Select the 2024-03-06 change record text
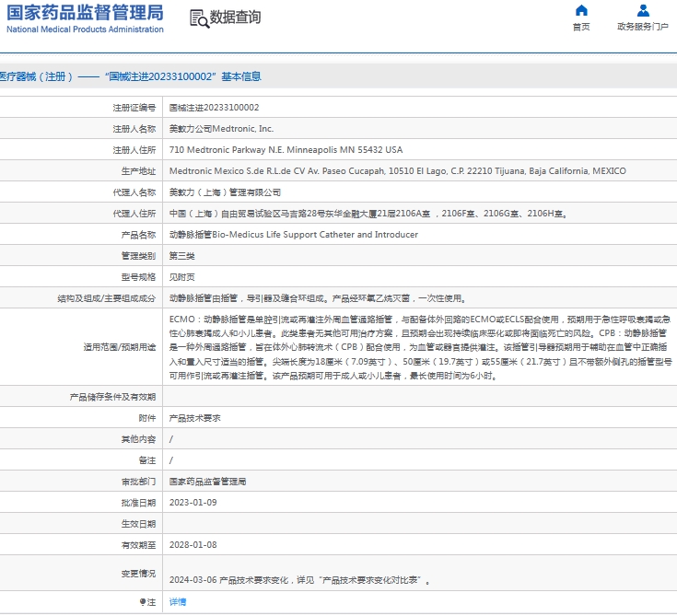Image resolution: width=677 pixels, height=616 pixels. click(300, 580)
